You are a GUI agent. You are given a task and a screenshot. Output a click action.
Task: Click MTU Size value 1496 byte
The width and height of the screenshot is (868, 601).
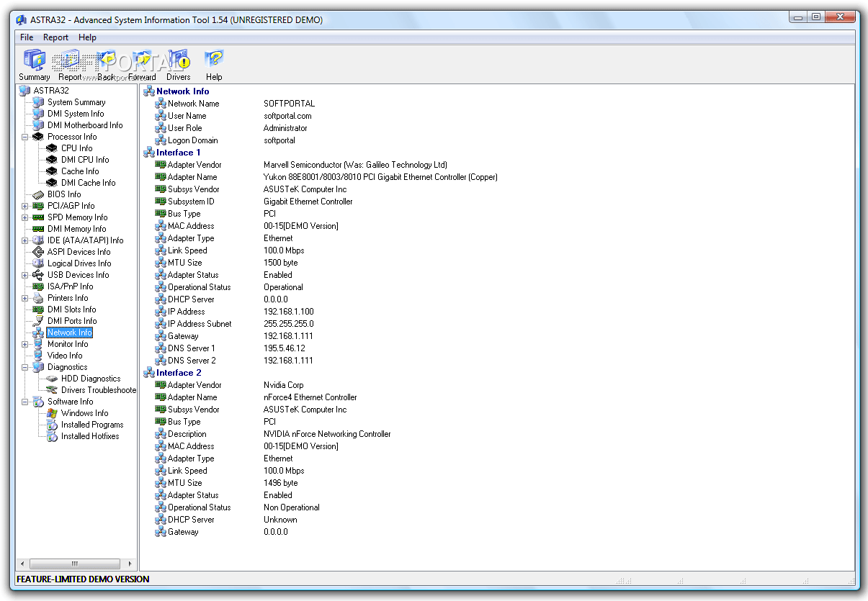tap(281, 483)
